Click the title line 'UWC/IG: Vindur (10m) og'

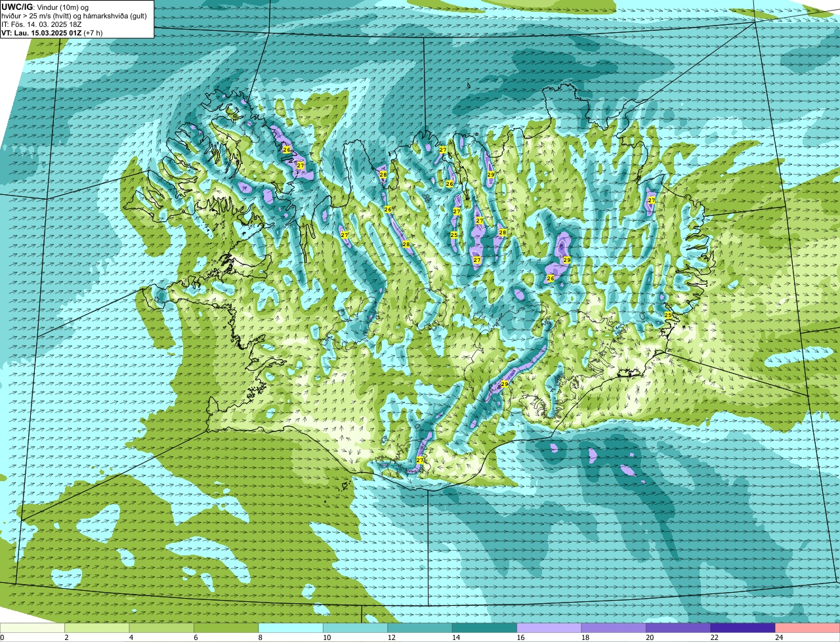point(45,7)
